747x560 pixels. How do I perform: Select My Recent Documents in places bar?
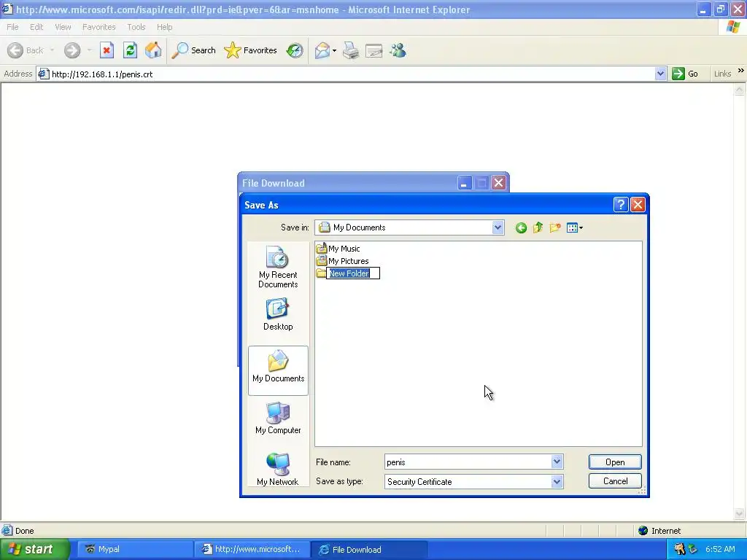[x=278, y=267]
